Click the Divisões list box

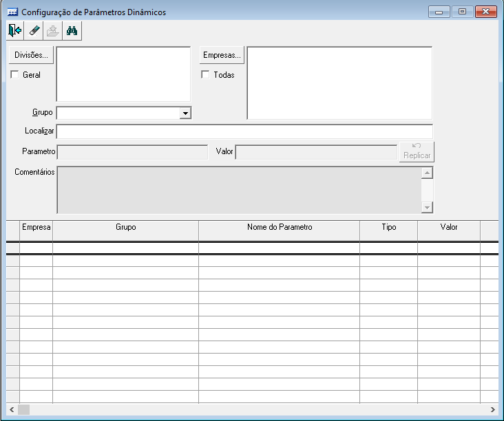tap(123, 74)
